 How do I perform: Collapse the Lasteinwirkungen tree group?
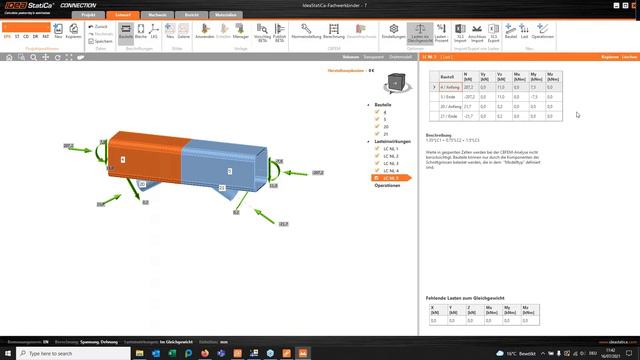click(369, 142)
